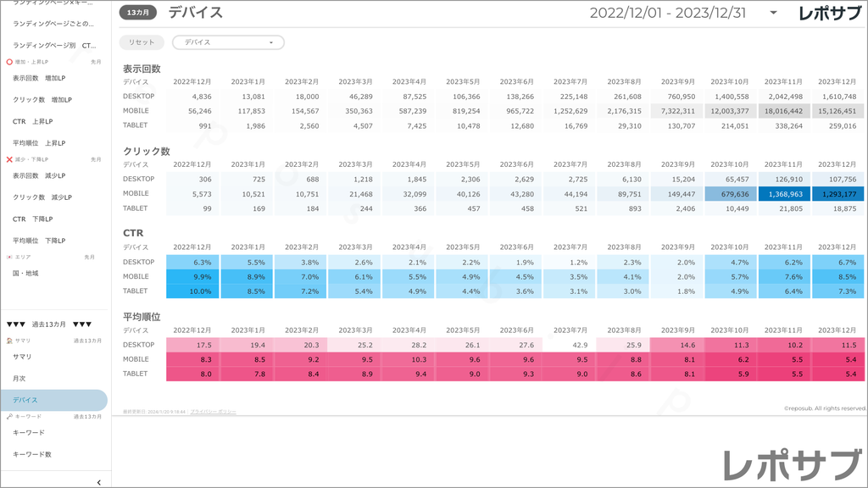Click the dark blue MOBILE 1,368,963 clicks cell
Screen dimensions: 868x488
tap(784, 194)
